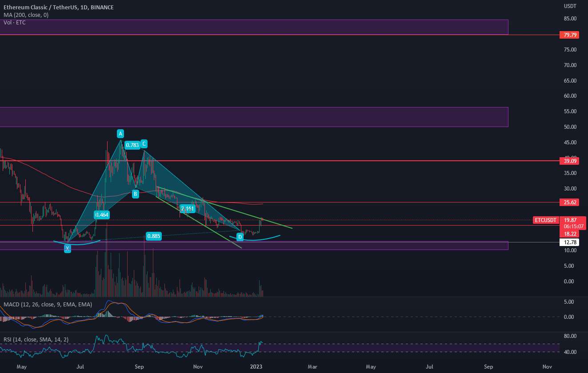Viewport: 588px width, 373px height.
Task: Click the 30.00 price axis value
Action: tap(570, 189)
